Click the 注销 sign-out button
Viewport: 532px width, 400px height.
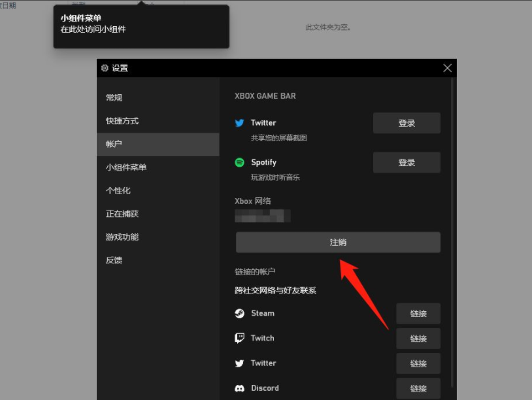338,242
